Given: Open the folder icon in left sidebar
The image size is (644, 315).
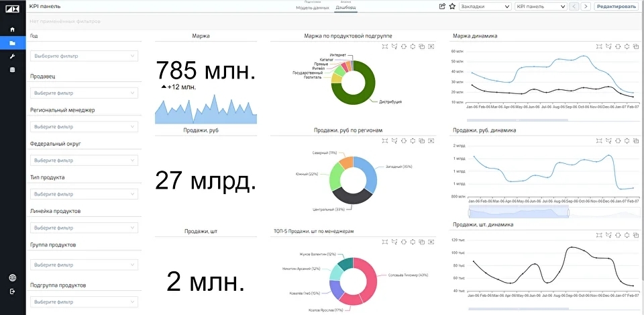Looking at the screenshot, I should [12, 43].
